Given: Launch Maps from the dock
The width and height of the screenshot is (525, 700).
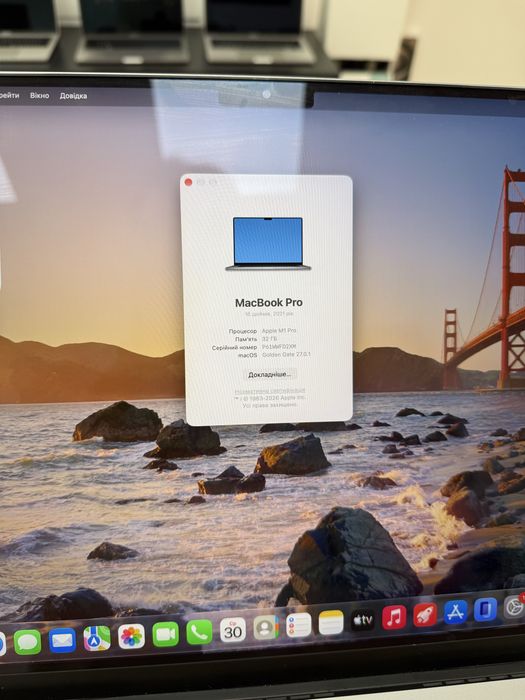Looking at the screenshot, I should (97, 638).
